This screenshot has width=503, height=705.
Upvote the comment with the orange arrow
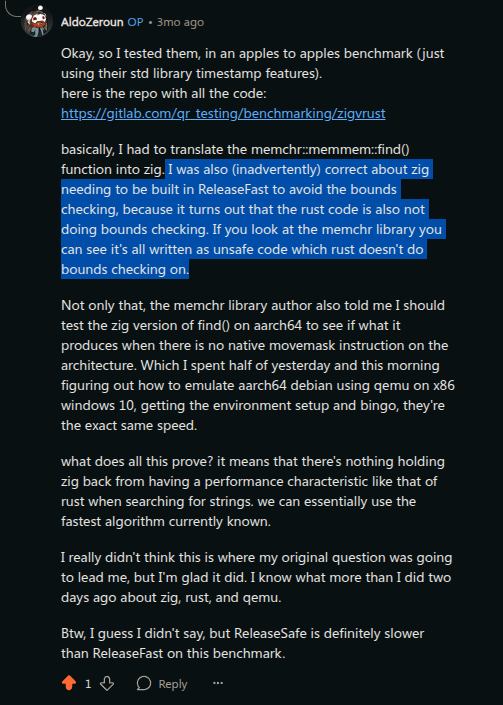[x=69, y=683]
